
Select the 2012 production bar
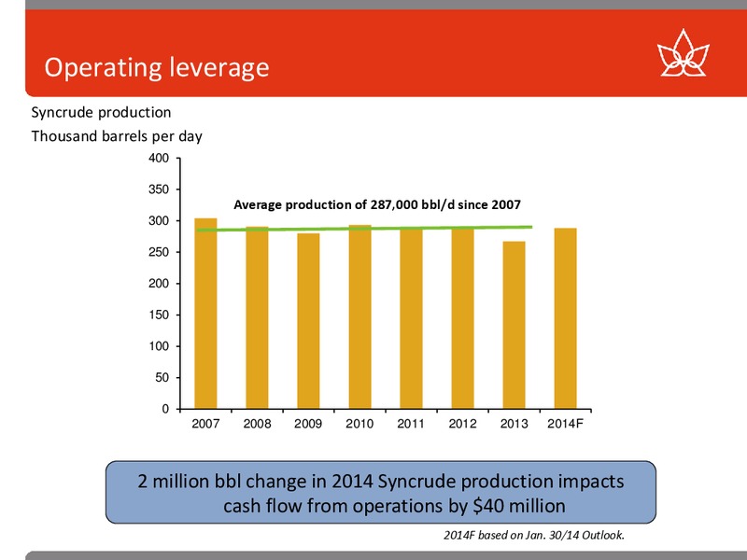[x=462, y=317]
